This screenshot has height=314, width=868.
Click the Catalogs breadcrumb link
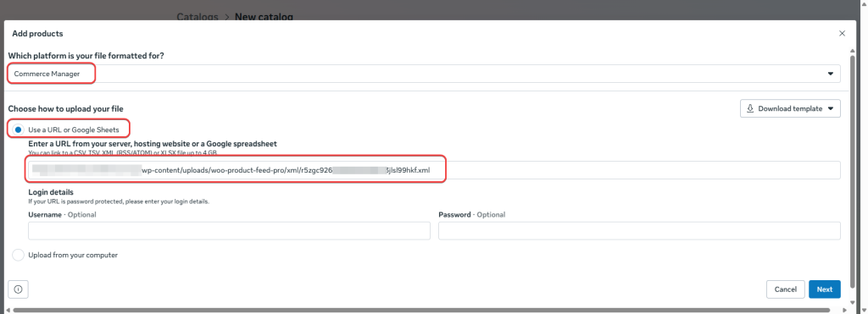pyautogui.click(x=198, y=17)
